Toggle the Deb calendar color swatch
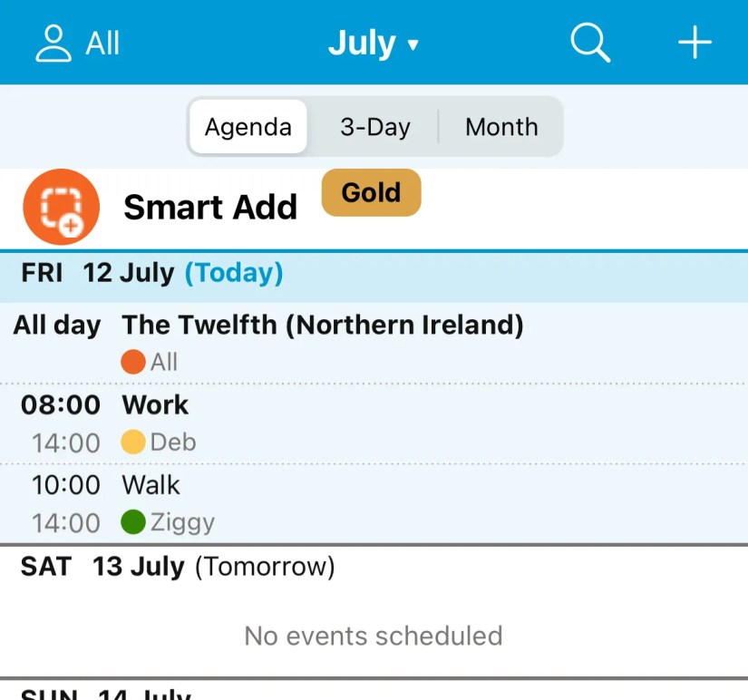 point(132,442)
